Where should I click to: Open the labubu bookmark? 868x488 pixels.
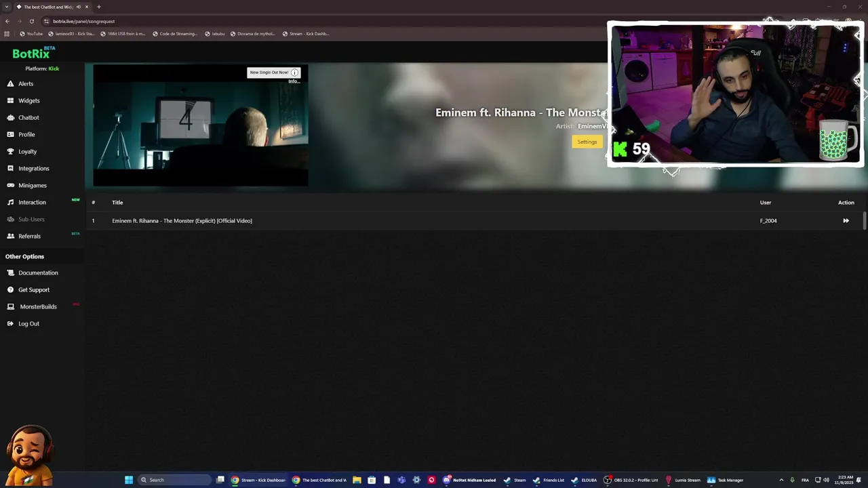[214, 34]
